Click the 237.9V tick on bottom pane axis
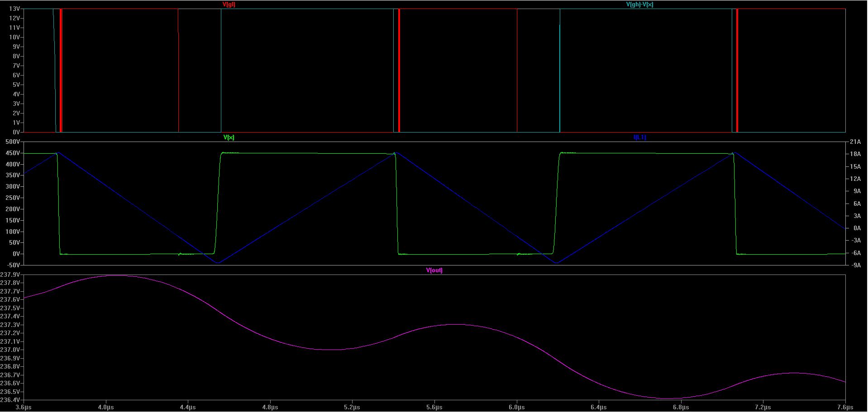This screenshot has width=868, height=412. pos(10,275)
